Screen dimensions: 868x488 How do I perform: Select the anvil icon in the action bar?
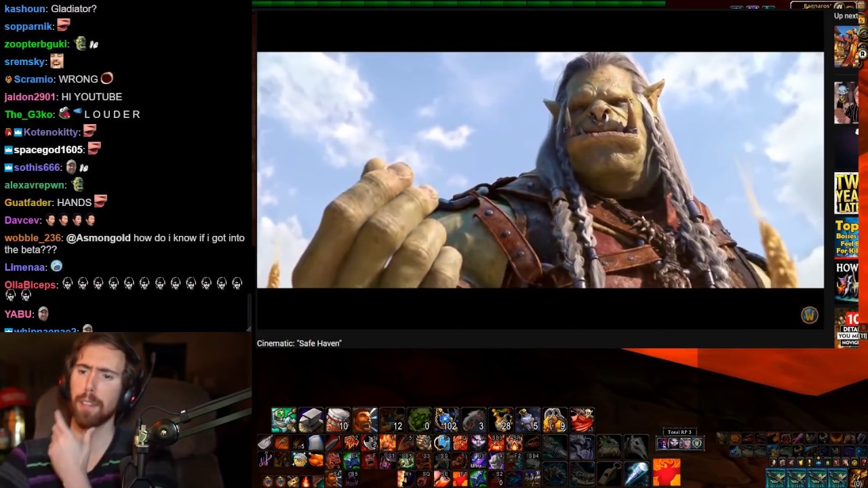[311, 420]
